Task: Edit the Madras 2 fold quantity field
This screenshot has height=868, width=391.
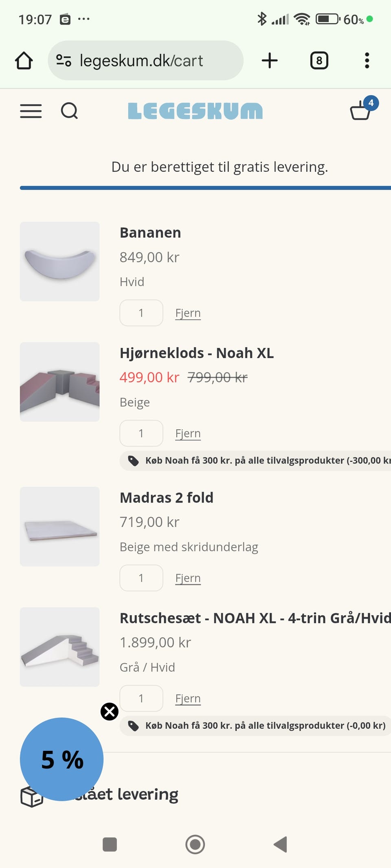Action: (x=141, y=578)
